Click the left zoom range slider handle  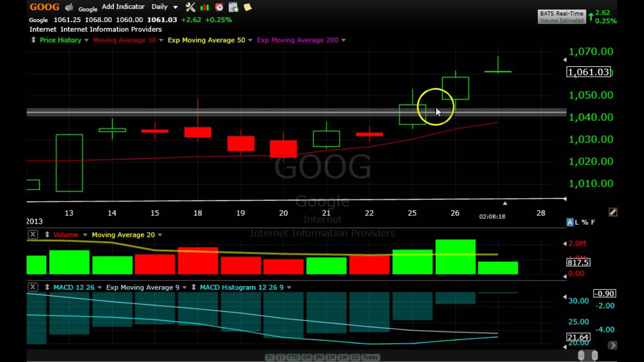(x=582, y=356)
